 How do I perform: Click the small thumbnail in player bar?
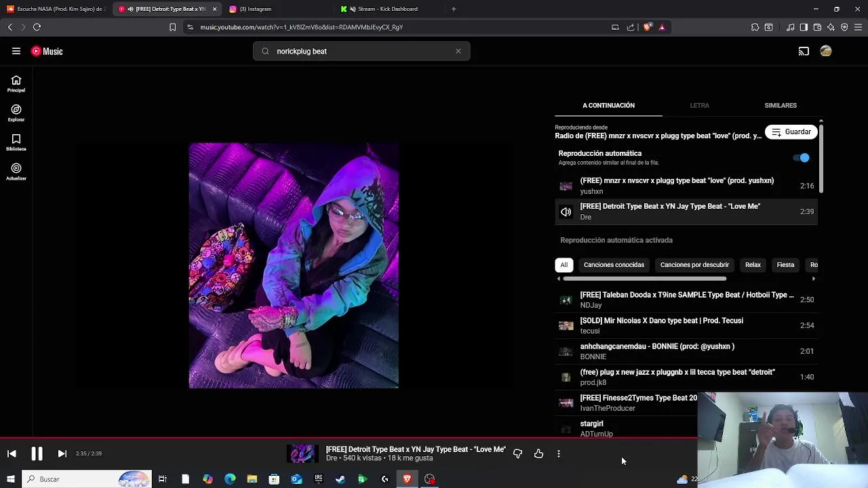302,453
